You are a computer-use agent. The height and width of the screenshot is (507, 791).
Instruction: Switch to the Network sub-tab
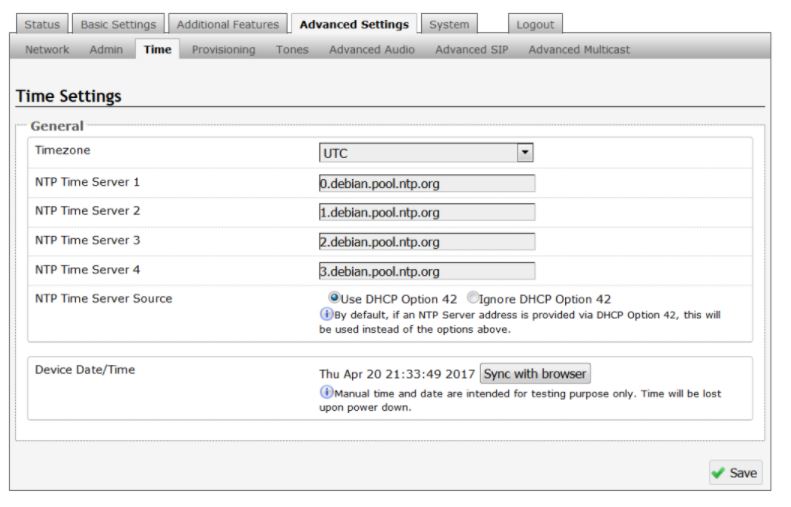(x=47, y=49)
